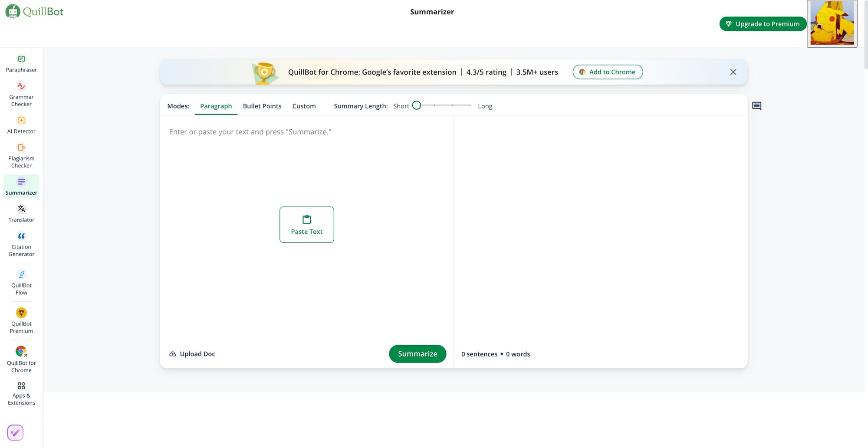Click Add to Chrome button
868x448 pixels.
608,72
